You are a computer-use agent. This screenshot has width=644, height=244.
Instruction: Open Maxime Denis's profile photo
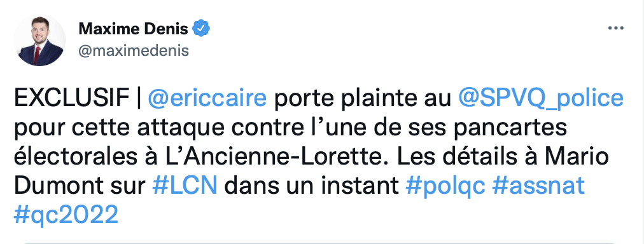point(39,40)
